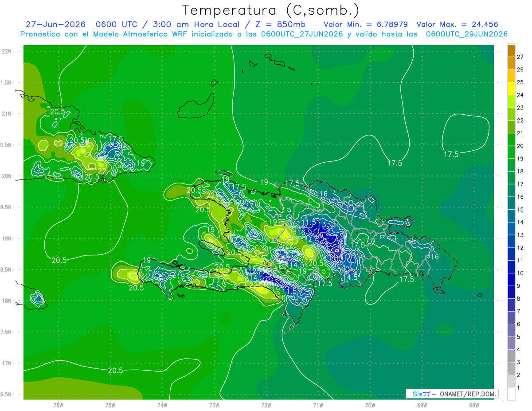Click the '76W' longitude axis label

[x=58, y=405]
